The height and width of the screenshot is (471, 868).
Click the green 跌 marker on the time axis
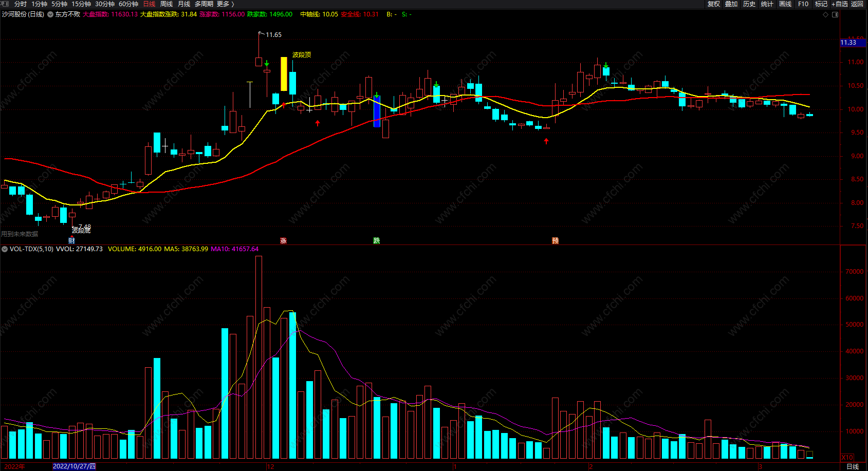click(377, 240)
